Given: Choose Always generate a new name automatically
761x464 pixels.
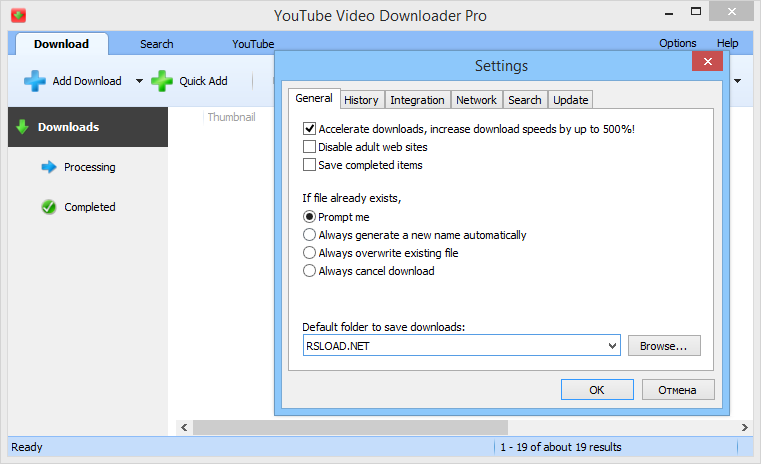Looking at the screenshot, I should (x=309, y=234).
